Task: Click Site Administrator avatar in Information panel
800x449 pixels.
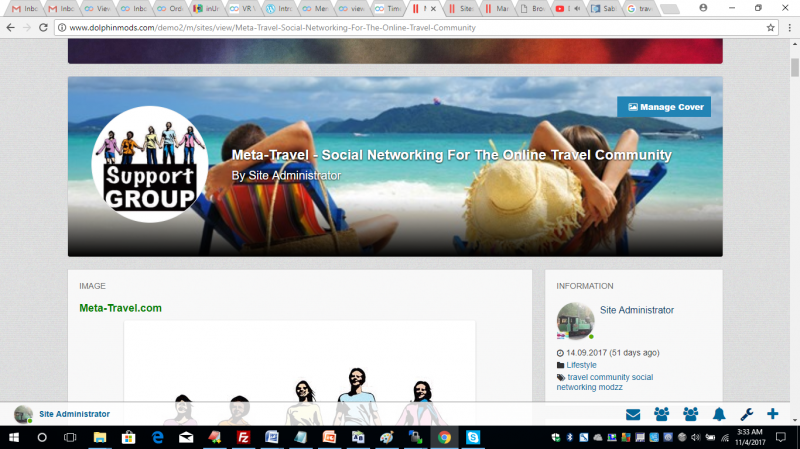Action: tap(575, 321)
